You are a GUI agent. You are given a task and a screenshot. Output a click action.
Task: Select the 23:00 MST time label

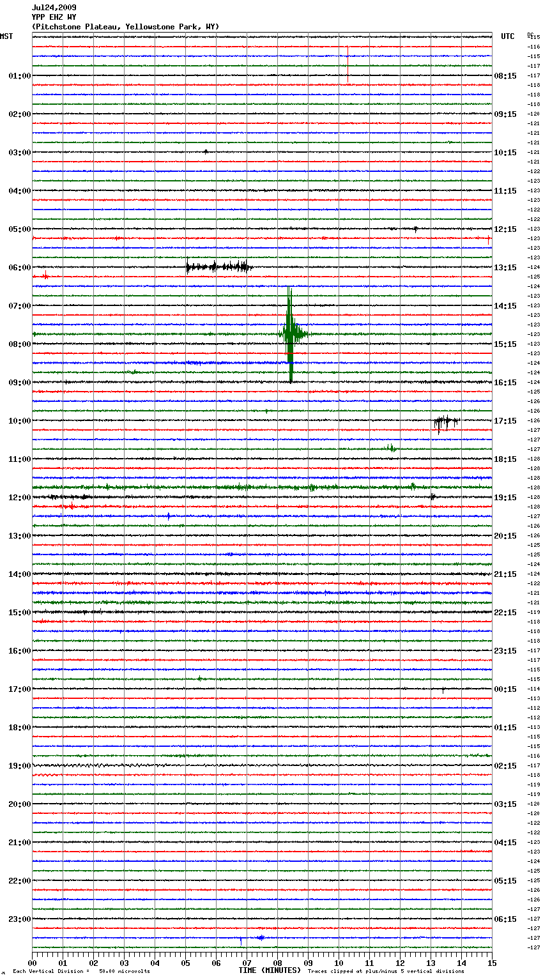coord(20,919)
